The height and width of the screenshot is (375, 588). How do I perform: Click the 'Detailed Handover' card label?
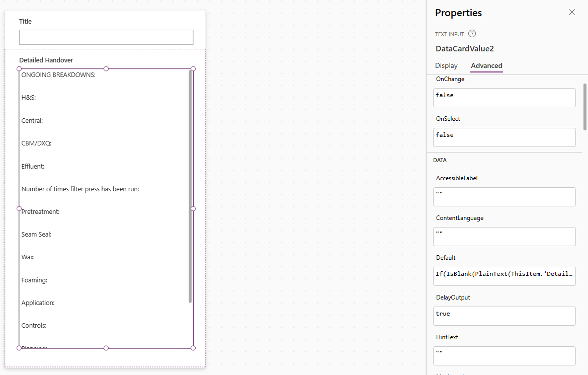point(46,60)
